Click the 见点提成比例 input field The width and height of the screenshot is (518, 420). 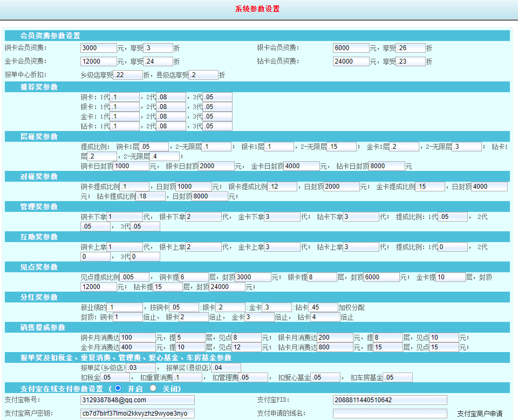(x=134, y=277)
